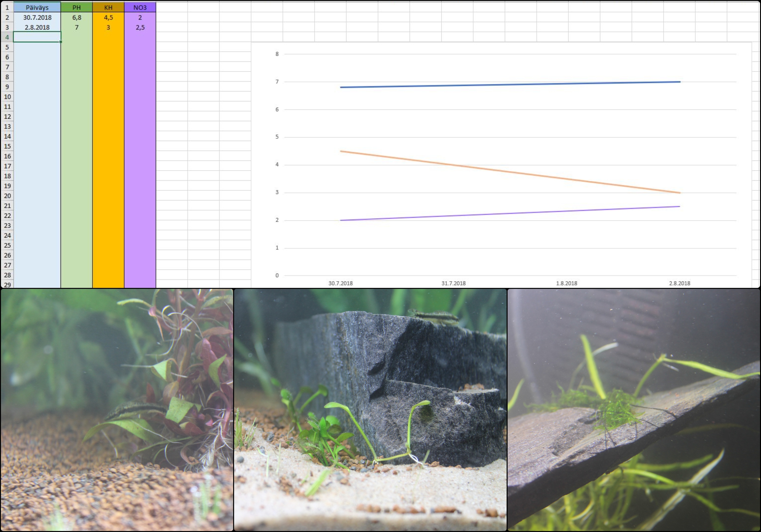
Task: Click the purple NO3 header cell
Action: (x=140, y=7)
